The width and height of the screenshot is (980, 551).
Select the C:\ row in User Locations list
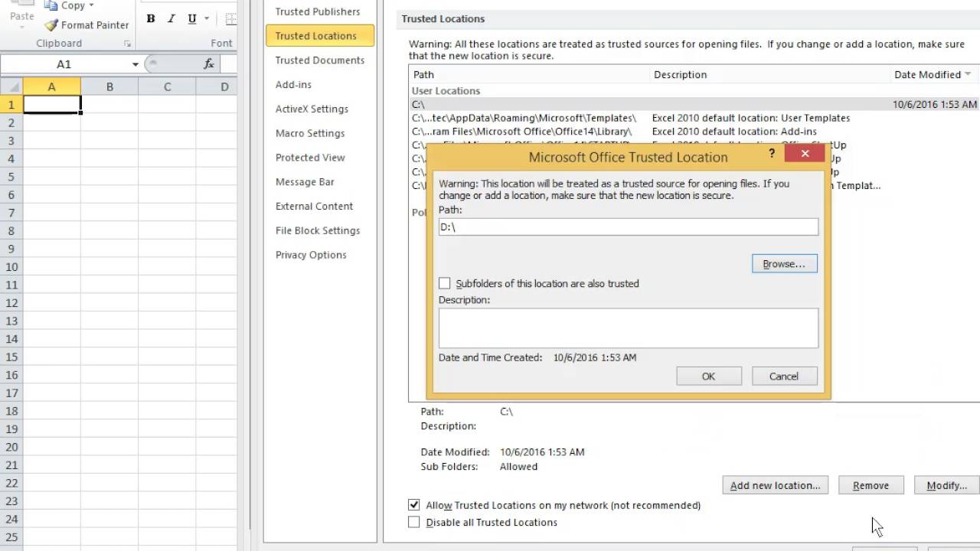[x=694, y=104]
